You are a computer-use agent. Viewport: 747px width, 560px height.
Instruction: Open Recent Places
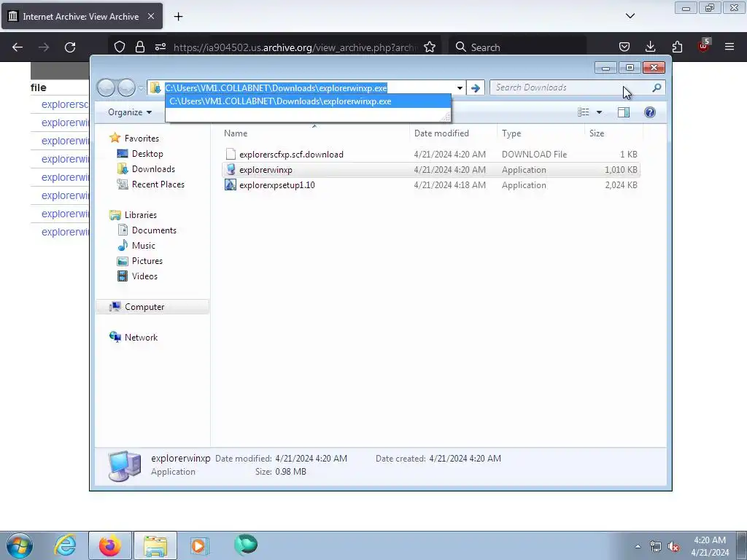158,184
